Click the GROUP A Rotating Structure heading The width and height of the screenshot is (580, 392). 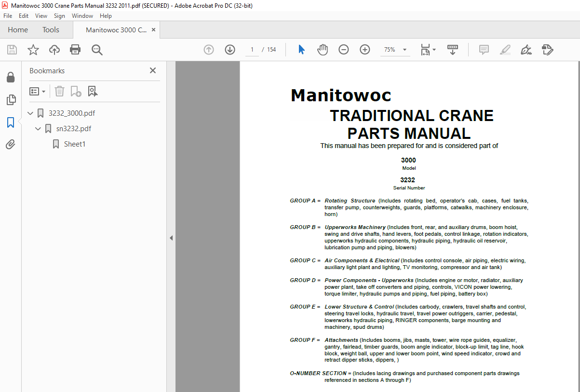tap(333, 201)
